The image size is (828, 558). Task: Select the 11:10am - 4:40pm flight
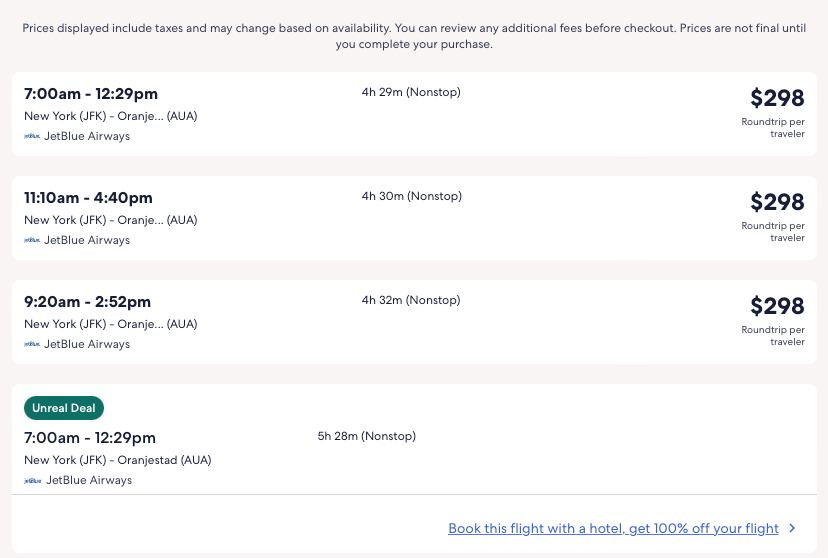pyautogui.click(x=88, y=198)
